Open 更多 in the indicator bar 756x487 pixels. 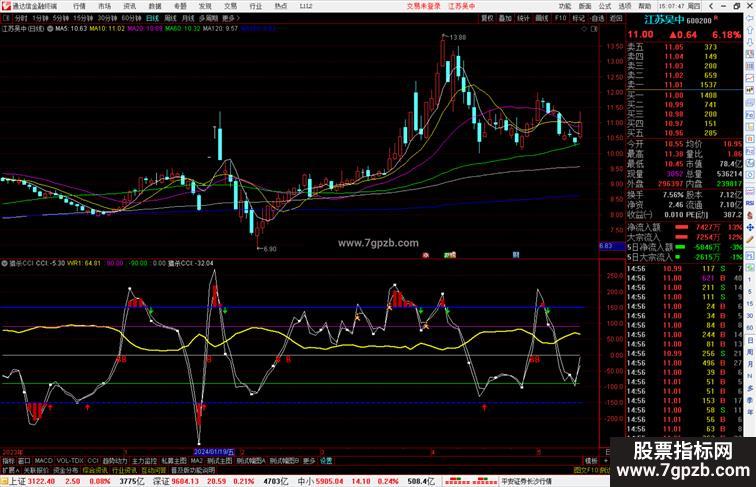pos(309,460)
